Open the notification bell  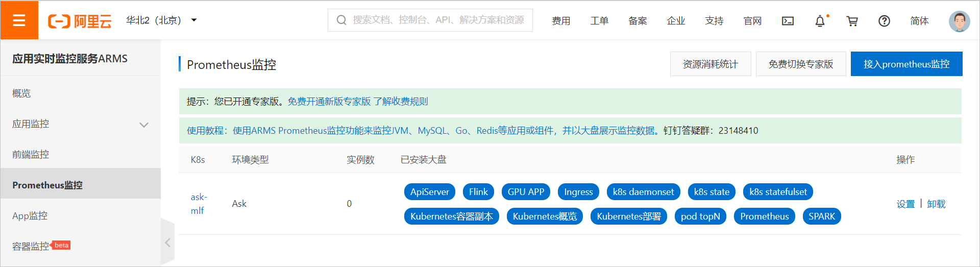coord(820,21)
